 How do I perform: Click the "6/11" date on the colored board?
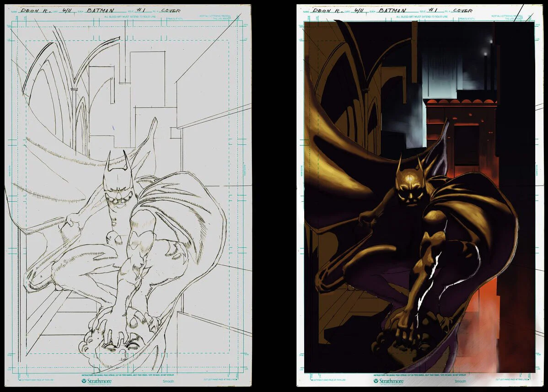tap(359, 11)
